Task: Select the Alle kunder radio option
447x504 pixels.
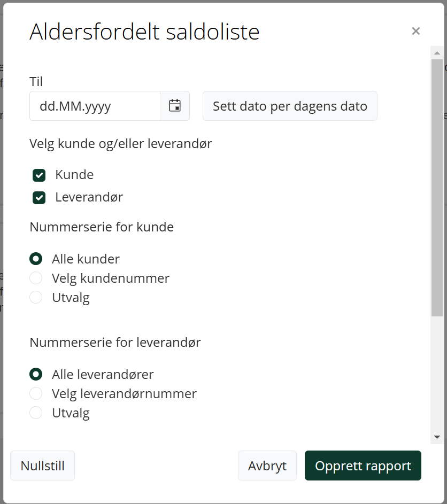Action: (36, 259)
